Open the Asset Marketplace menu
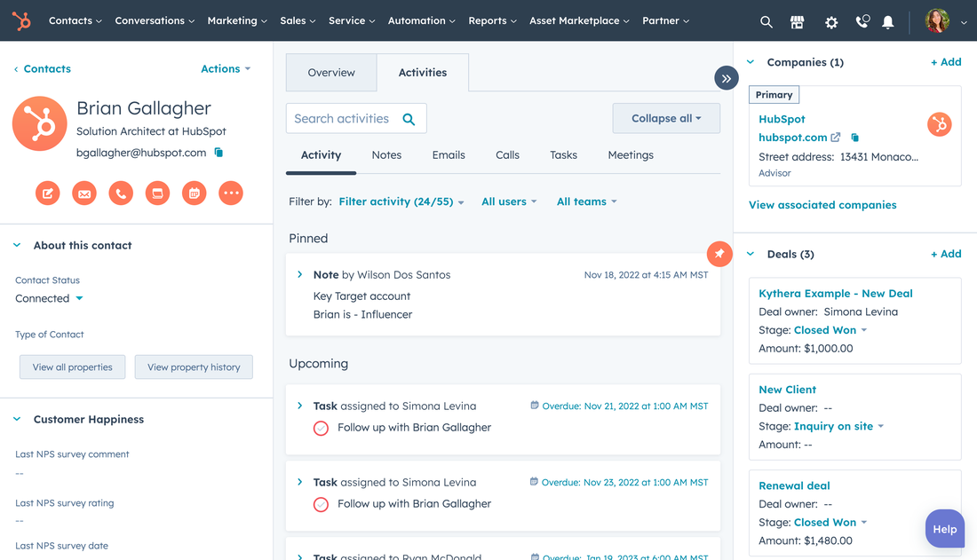977x560 pixels. tap(579, 21)
